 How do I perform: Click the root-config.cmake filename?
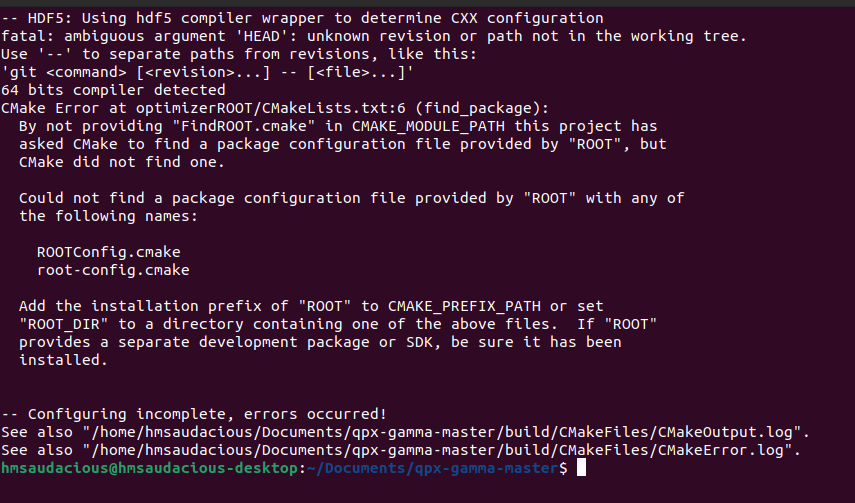(113, 270)
